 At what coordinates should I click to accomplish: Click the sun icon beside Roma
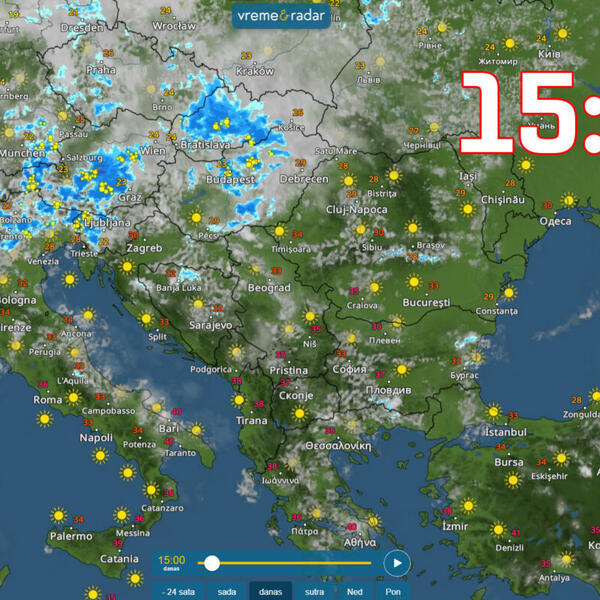[x=72, y=397]
